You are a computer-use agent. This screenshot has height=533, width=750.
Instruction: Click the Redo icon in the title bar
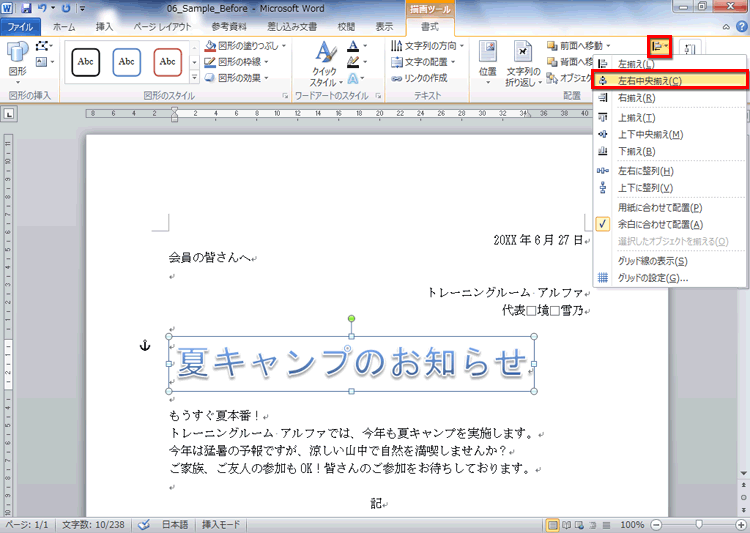pos(66,8)
